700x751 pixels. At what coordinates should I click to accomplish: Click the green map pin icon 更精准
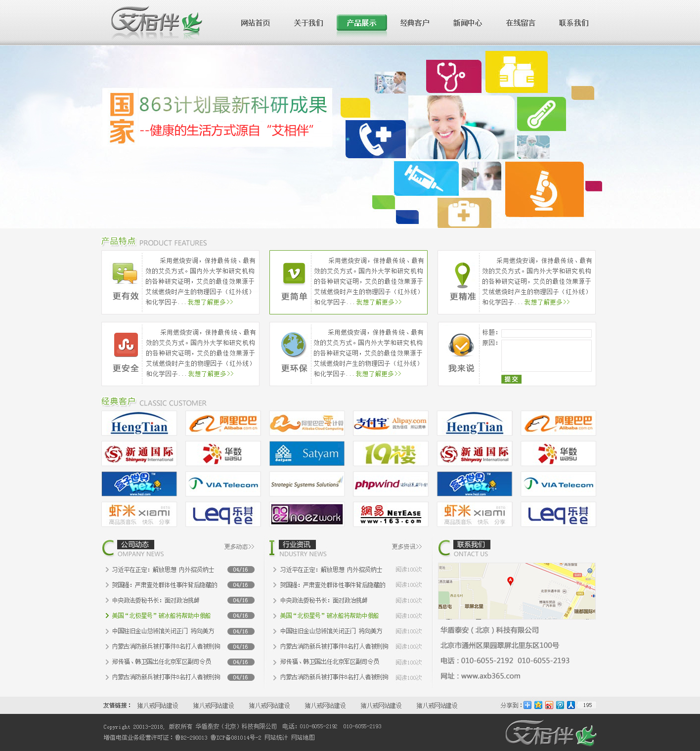pyautogui.click(x=462, y=275)
